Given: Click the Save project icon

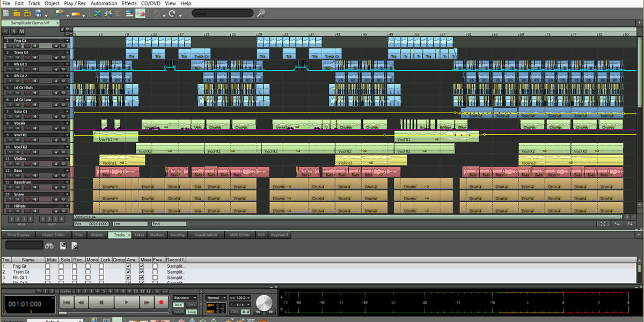Looking at the screenshot, I should pyautogui.click(x=39, y=13).
